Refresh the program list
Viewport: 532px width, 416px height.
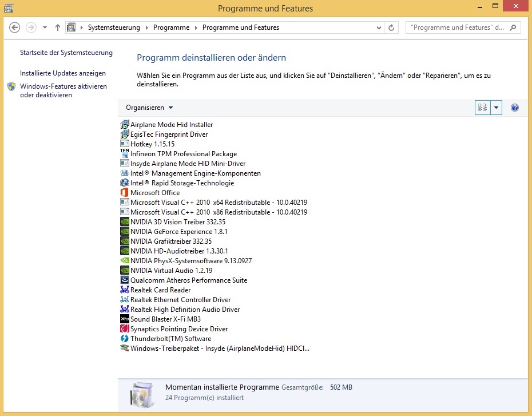pyautogui.click(x=391, y=28)
